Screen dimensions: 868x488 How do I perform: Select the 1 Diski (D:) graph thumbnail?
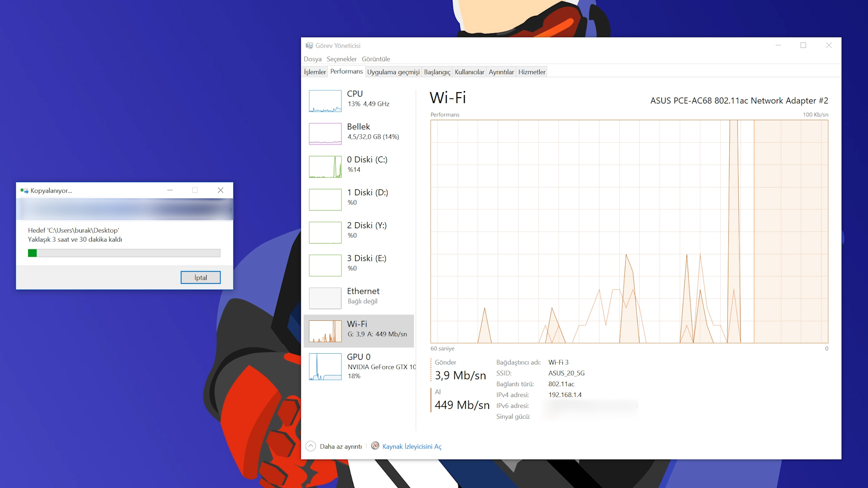tap(325, 200)
